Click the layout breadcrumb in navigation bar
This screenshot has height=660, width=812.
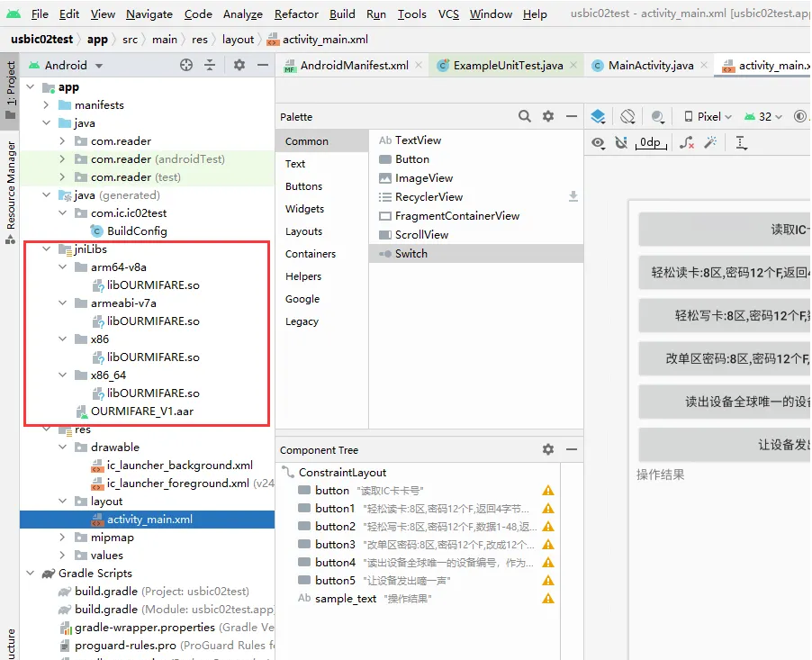coord(239,40)
